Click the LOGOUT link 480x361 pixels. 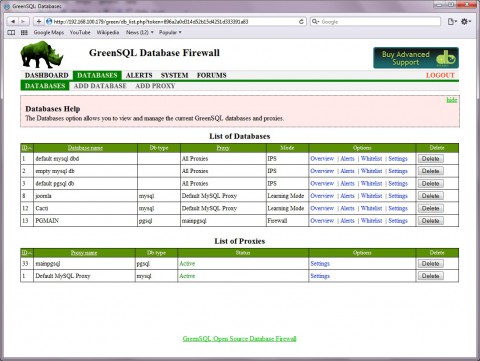tap(440, 75)
